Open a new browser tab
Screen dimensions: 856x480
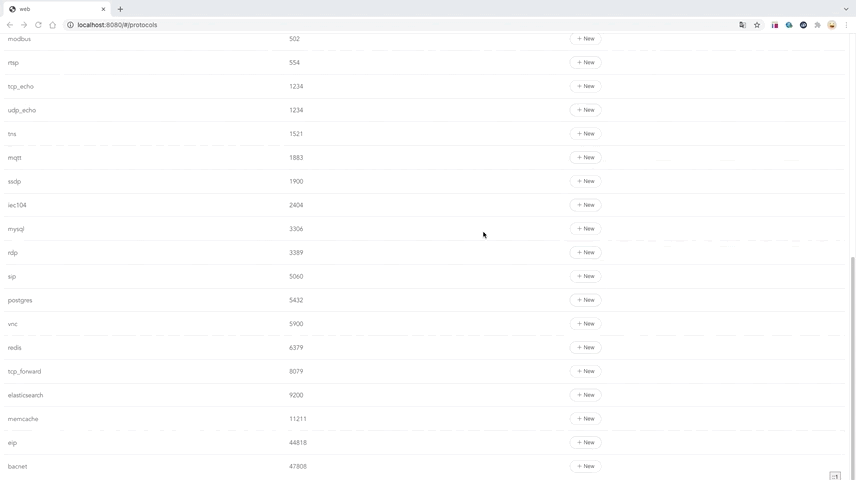coord(120,9)
